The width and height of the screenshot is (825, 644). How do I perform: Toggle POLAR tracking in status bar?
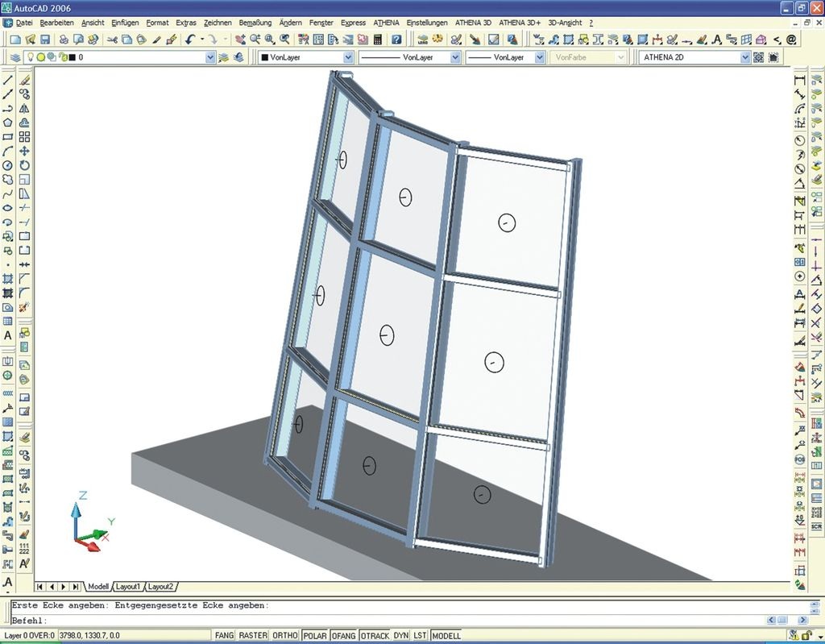[315, 636]
